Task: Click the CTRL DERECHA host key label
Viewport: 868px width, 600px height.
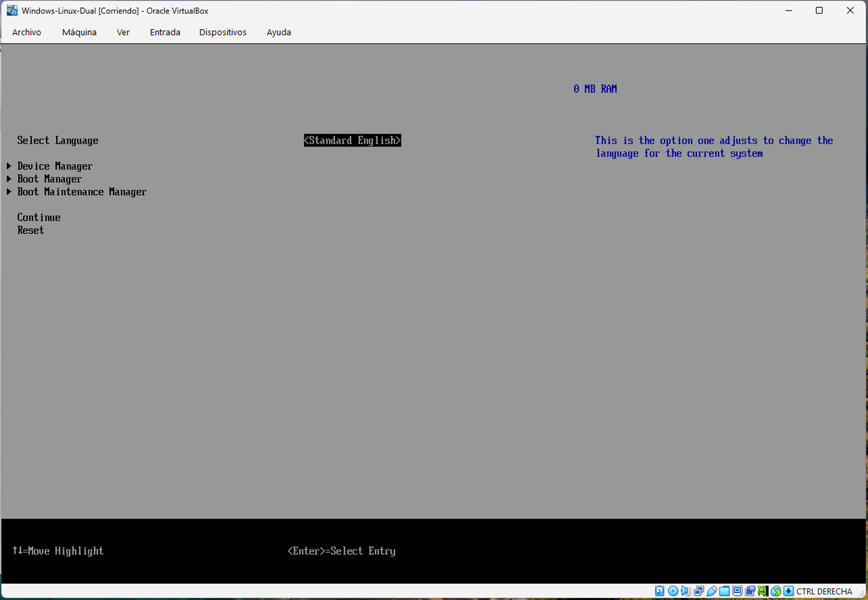Action: (x=824, y=591)
